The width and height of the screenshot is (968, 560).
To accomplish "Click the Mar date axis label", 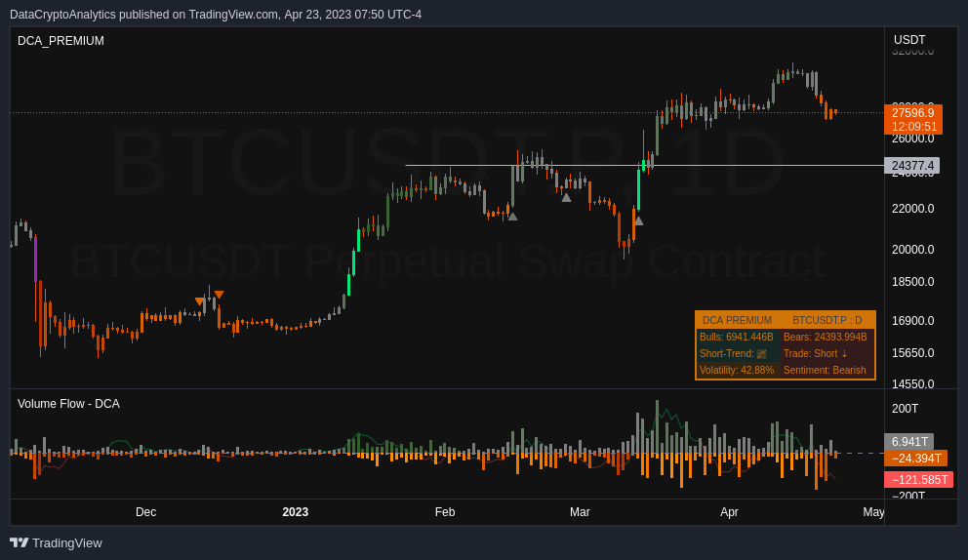I will point(580,512).
